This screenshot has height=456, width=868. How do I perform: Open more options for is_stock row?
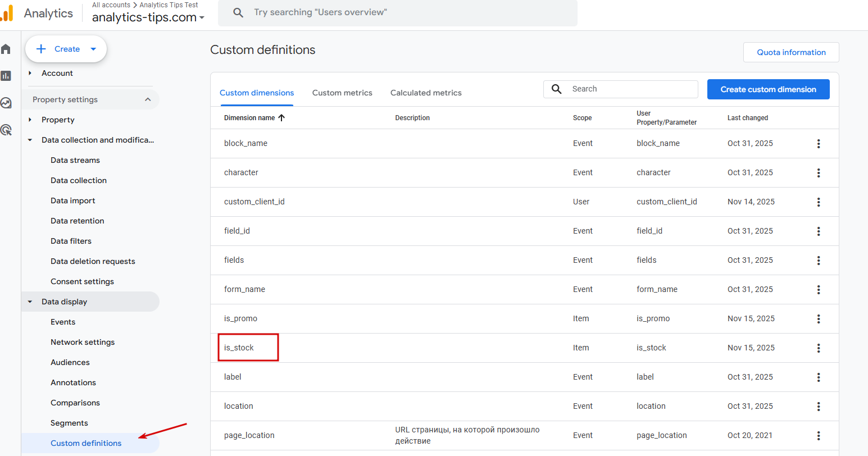819,348
